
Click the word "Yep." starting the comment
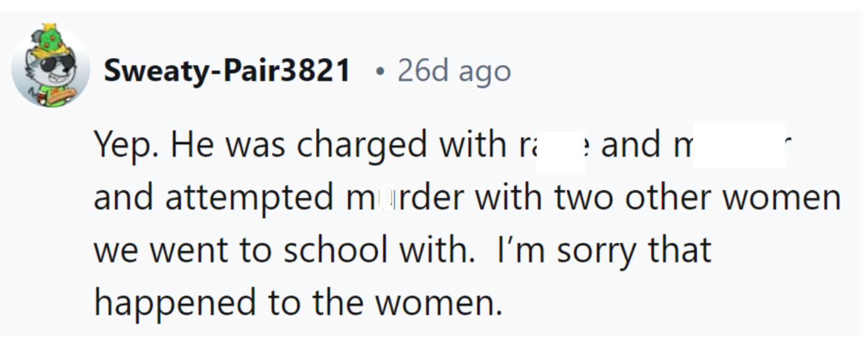click(126, 144)
